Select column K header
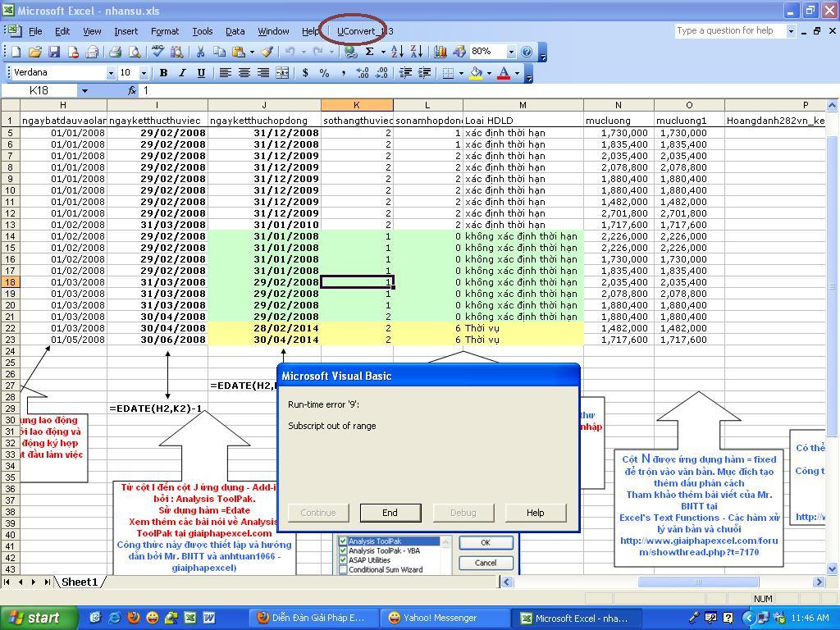840x630 pixels. point(357,106)
